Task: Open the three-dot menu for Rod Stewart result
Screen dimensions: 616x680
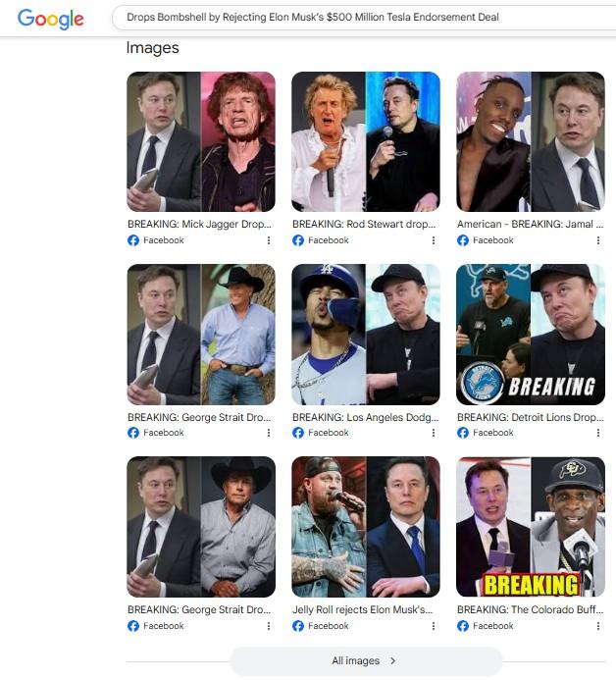Action: [434, 240]
